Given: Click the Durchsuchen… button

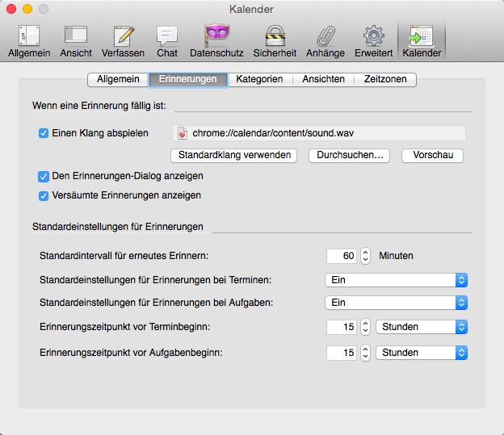Looking at the screenshot, I should click(x=349, y=155).
